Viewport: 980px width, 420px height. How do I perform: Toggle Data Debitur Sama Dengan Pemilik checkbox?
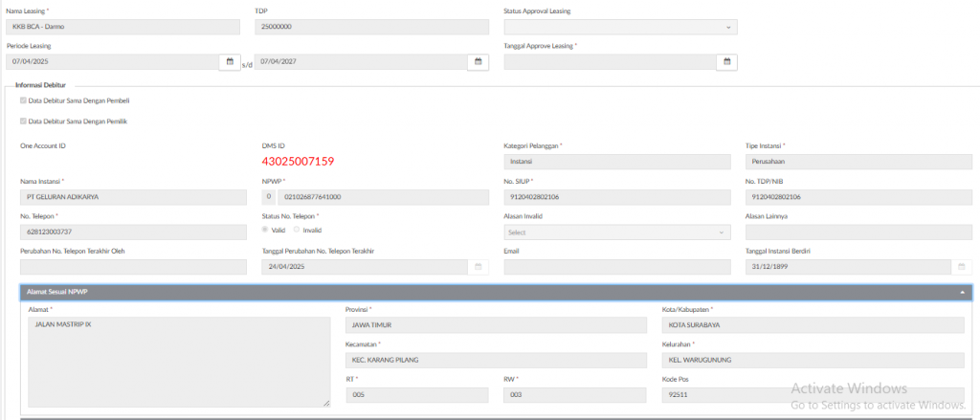point(24,122)
